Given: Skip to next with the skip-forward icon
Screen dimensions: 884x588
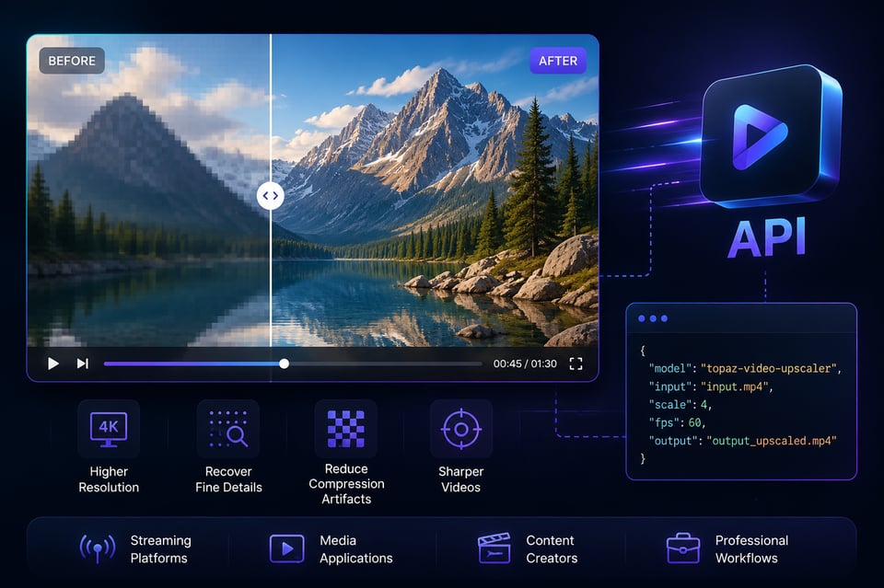Looking at the screenshot, I should pyautogui.click(x=82, y=363).
